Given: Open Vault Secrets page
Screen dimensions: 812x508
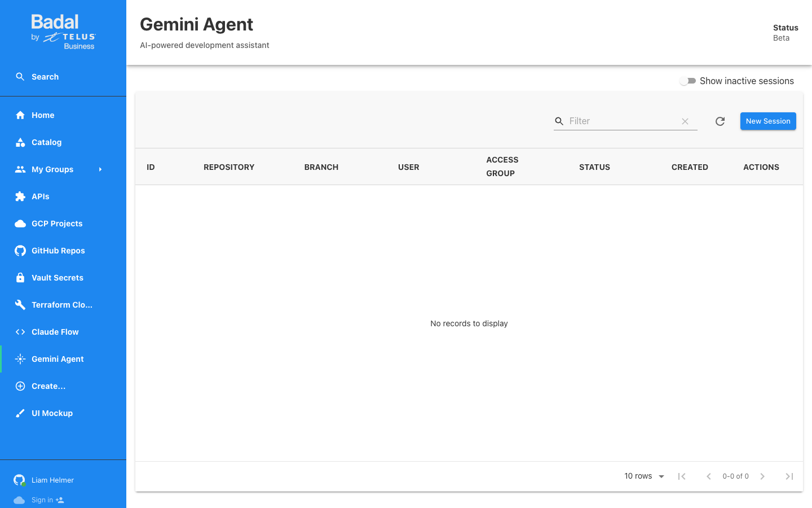Looking at the screenshot, I should point(63,278).
